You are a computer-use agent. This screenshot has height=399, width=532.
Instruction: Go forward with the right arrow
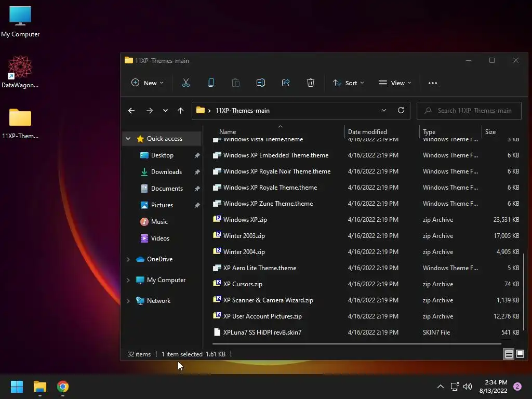coord(149,111)
